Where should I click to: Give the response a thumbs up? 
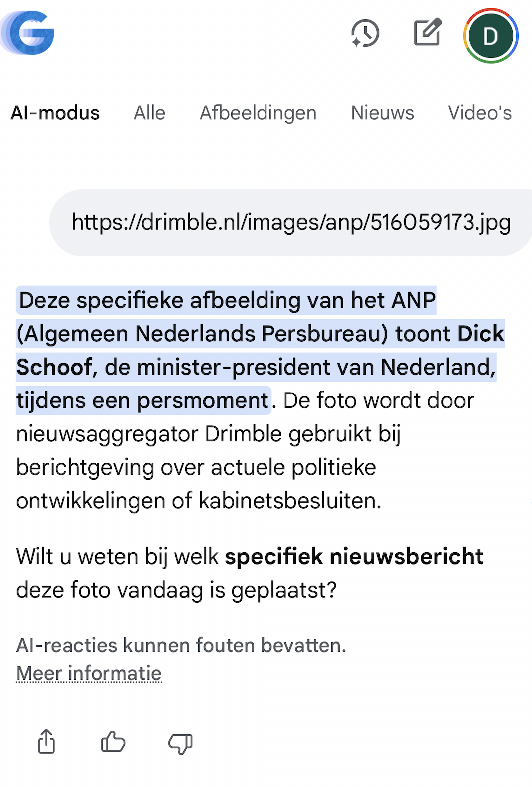click(x=113, y=742)
